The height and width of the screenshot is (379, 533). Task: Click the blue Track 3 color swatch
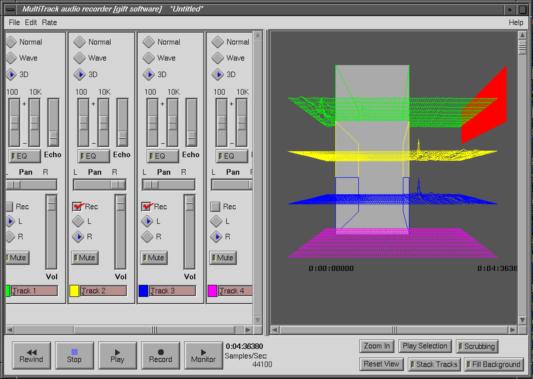click(x=143, y=291)
